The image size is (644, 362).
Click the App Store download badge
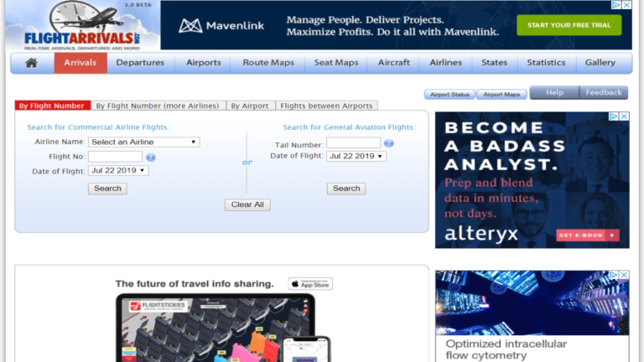coord(310,284)
